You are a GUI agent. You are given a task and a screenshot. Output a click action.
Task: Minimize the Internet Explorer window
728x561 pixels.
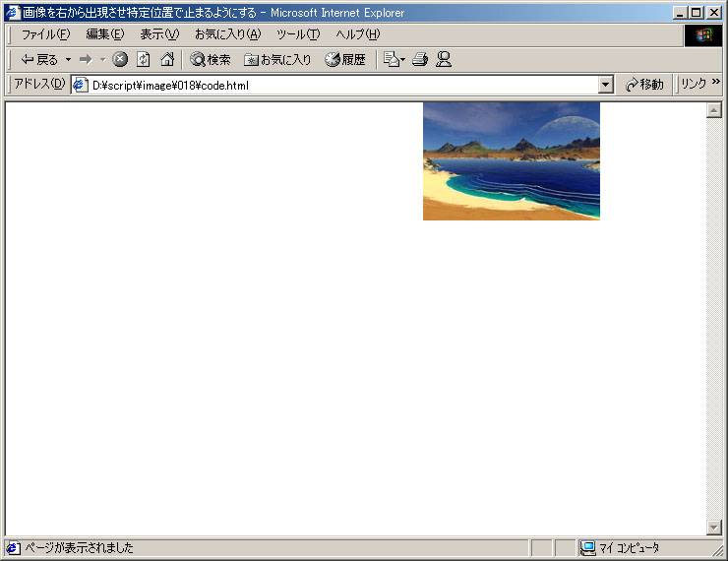(x=680, y=13)
